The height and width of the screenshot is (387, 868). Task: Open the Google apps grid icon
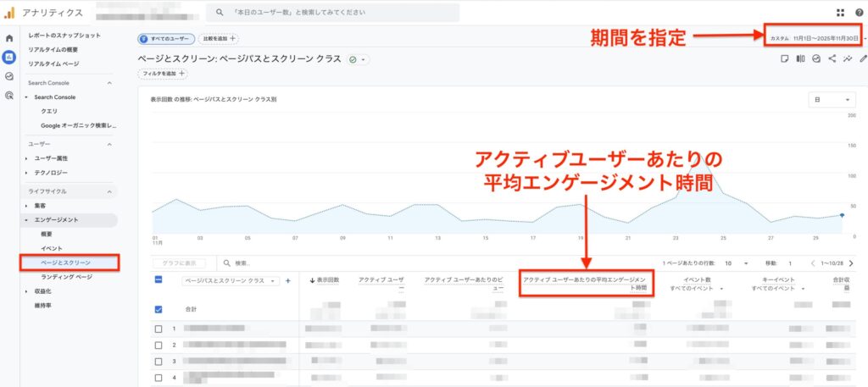[840, 13]
